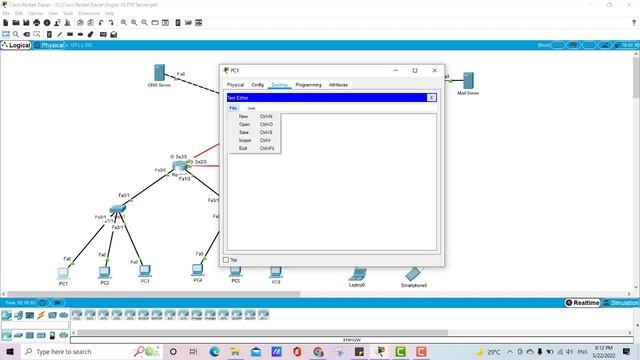
Task: Close the Text Editor with X button
Action: tap(431, 98)
